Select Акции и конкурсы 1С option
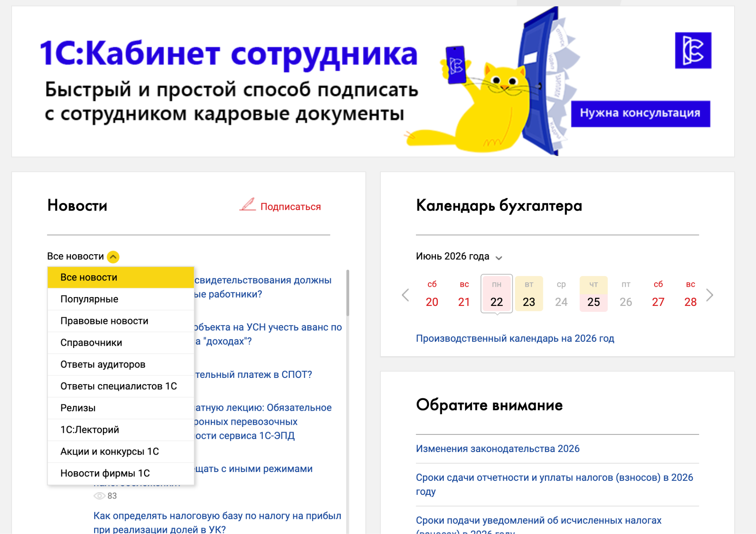The width and height of the screenshot is (756, 534). point(121,452)
